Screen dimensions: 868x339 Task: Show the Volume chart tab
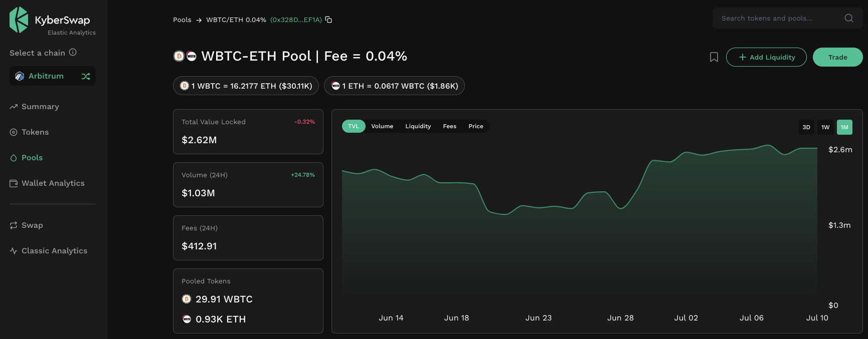(x=382, y=126)
